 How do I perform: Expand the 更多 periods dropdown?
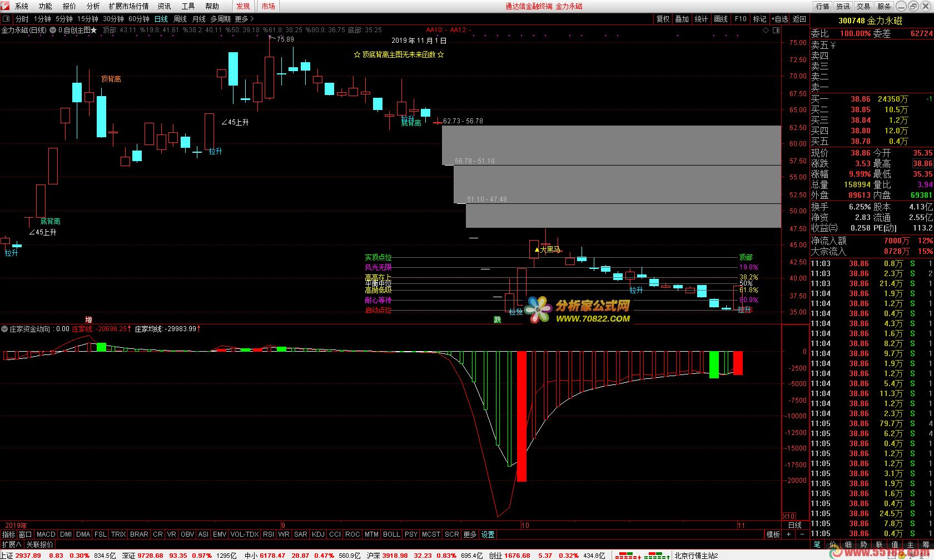click(244, 19)
